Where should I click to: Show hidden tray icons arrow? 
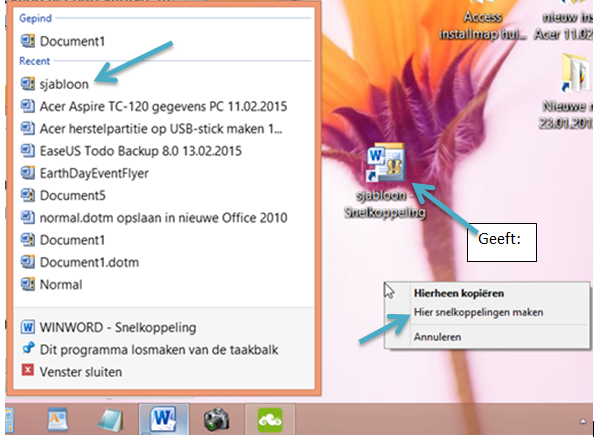[x=583, y=421]
